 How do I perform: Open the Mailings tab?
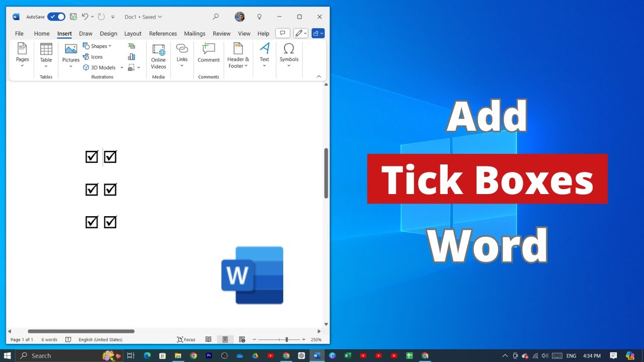coord(195,34)
